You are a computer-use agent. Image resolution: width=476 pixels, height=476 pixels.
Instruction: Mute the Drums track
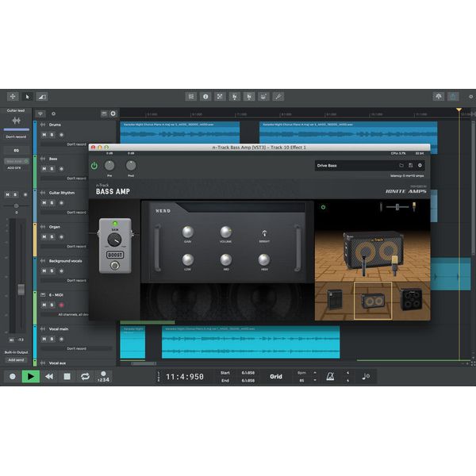point(44,135)
